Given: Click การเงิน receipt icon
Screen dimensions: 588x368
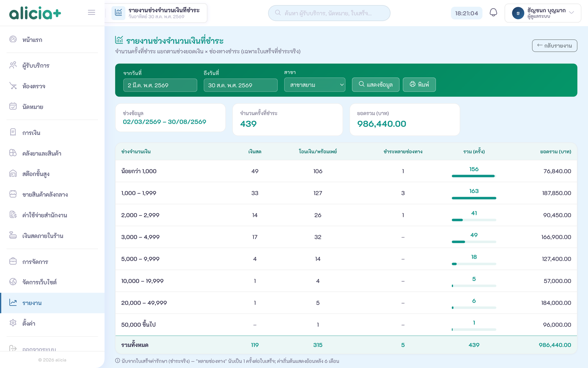Looking at the screenshot, I should tap(13, 132).
